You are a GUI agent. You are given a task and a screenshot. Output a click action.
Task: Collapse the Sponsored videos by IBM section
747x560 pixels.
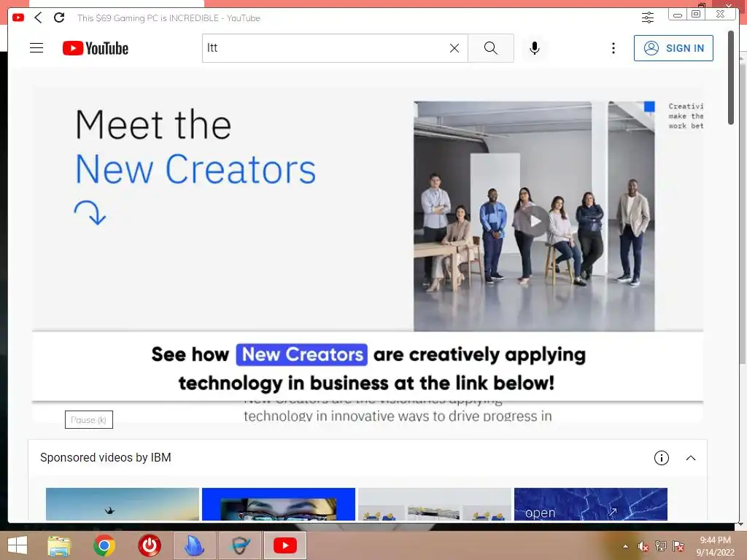click(690, 458)
